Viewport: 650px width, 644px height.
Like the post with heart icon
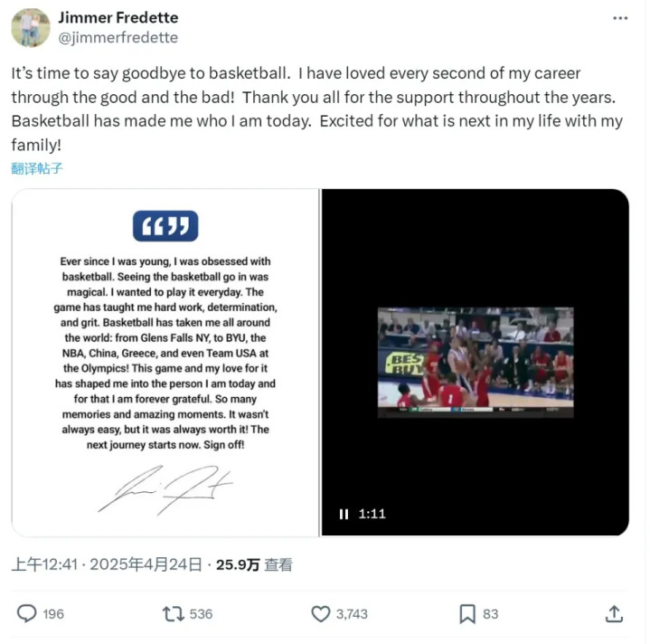coord(320,614)
